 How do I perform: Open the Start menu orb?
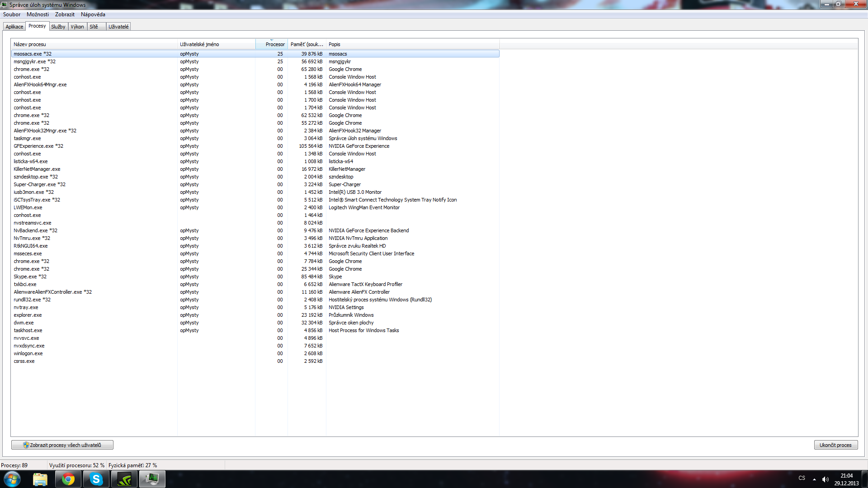(12, 479)
